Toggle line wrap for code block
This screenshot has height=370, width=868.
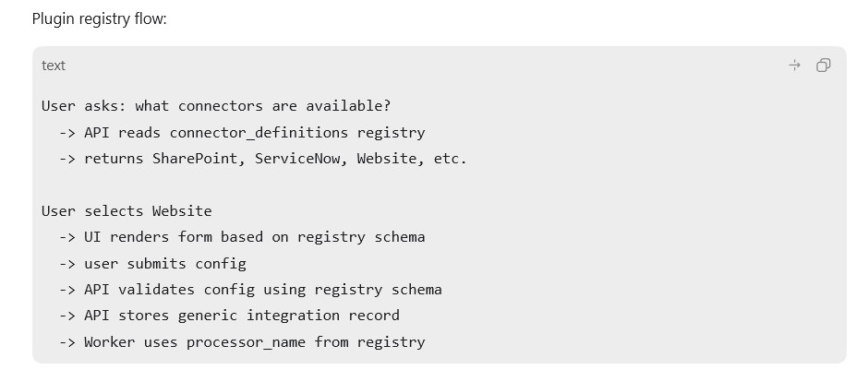tap(794, 66)
